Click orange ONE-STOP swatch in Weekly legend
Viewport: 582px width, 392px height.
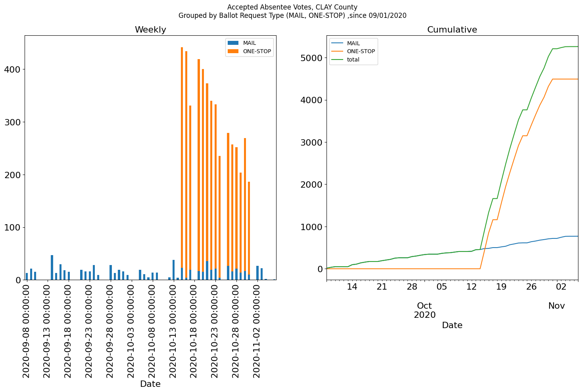[233, 51]
